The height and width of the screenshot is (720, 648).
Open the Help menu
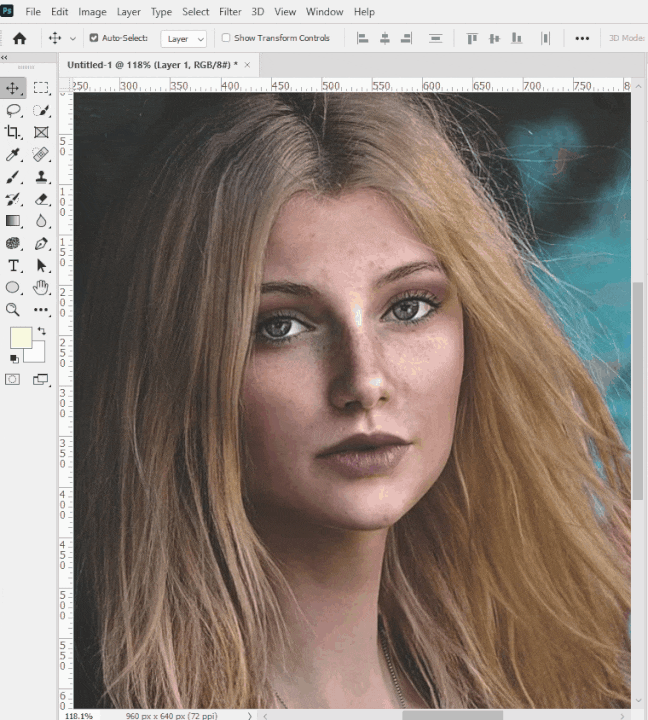(x=364, y=12)
